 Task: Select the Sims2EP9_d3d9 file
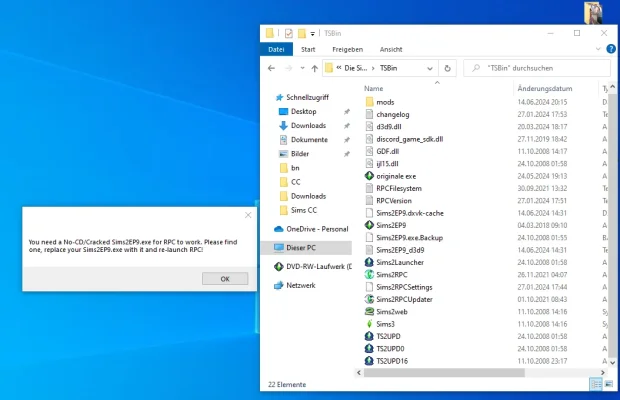pyautogui.click(x=400, y=250)
